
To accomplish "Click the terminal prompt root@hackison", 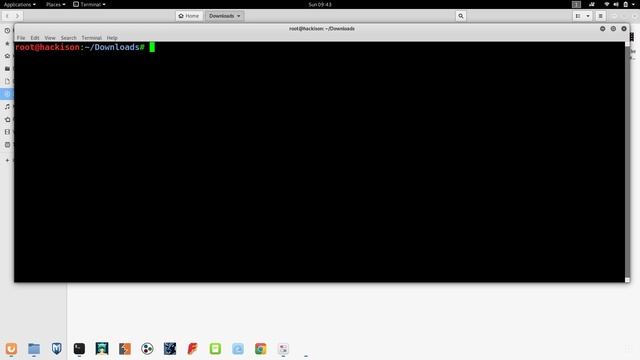I will click(47, 47).
